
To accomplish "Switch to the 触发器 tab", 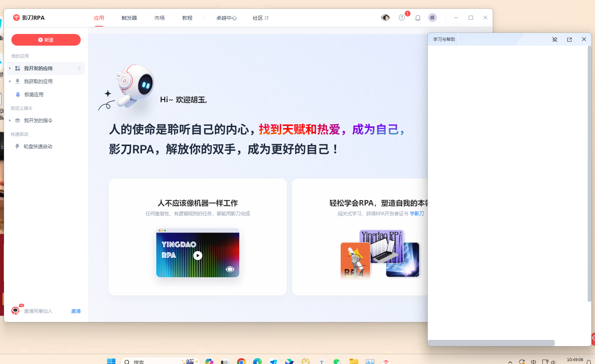I will pos(129,18).
